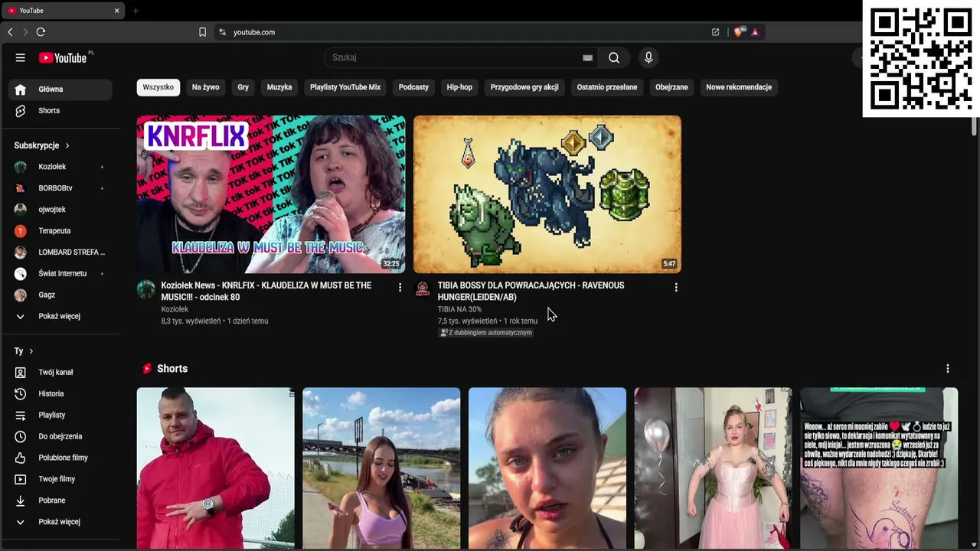
Task: Open Świat Internetu subscription in sidebar
Action: [60, 274]
